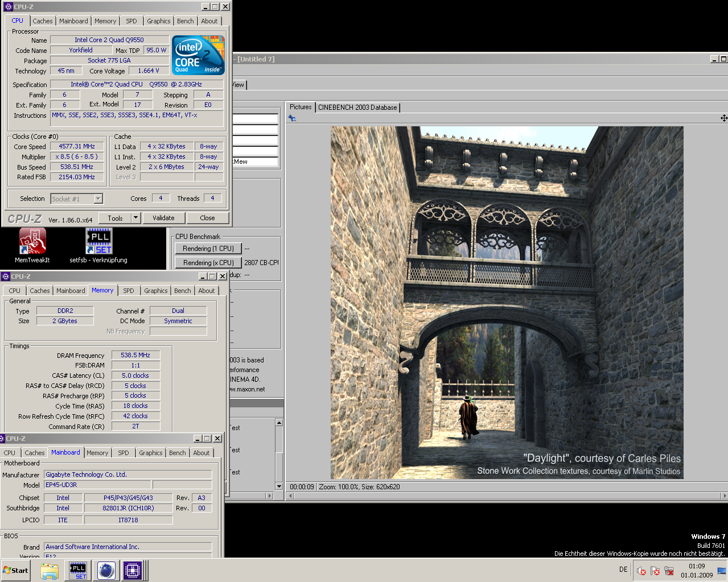The height and width of the screenshot is (582, 728).
Task: Switch to Memory tab in top CPU-Z
Action: 105,21
